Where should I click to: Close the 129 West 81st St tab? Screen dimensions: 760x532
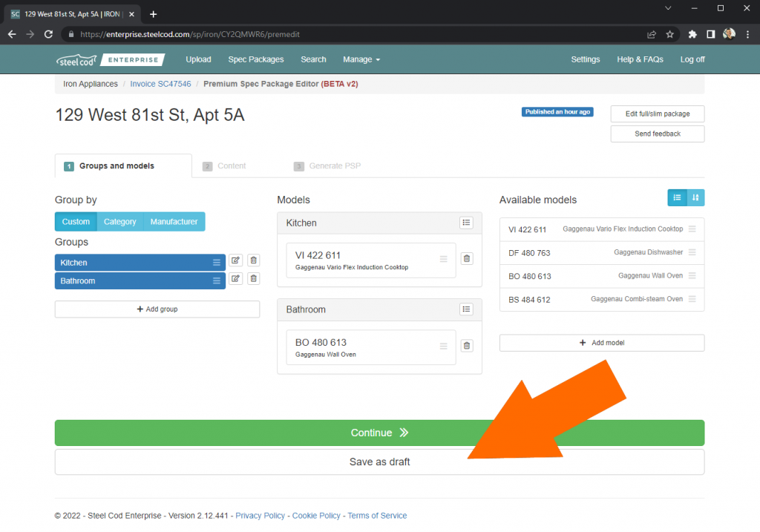click(x=131, y=14)
